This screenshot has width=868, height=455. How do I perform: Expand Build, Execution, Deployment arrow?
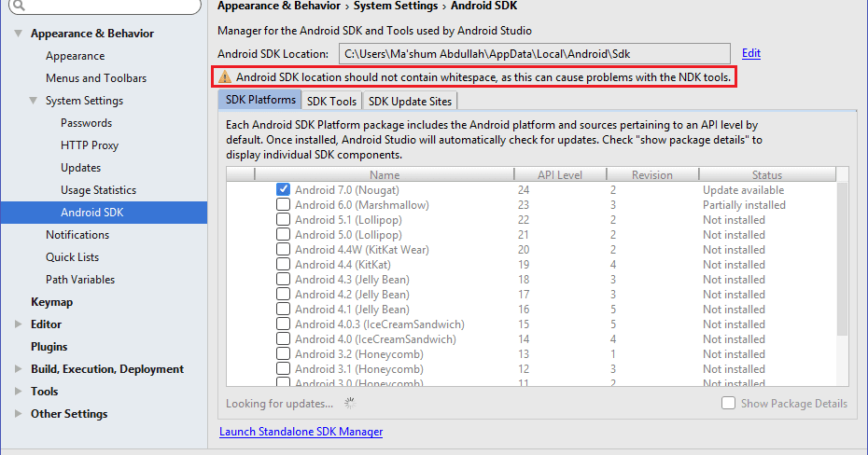click(x=19, y=368)
